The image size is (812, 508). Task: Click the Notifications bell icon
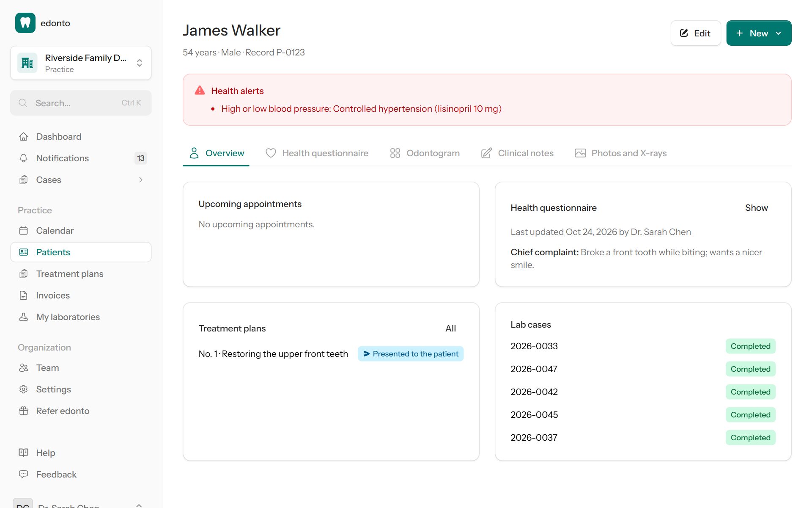pos(24,158)
